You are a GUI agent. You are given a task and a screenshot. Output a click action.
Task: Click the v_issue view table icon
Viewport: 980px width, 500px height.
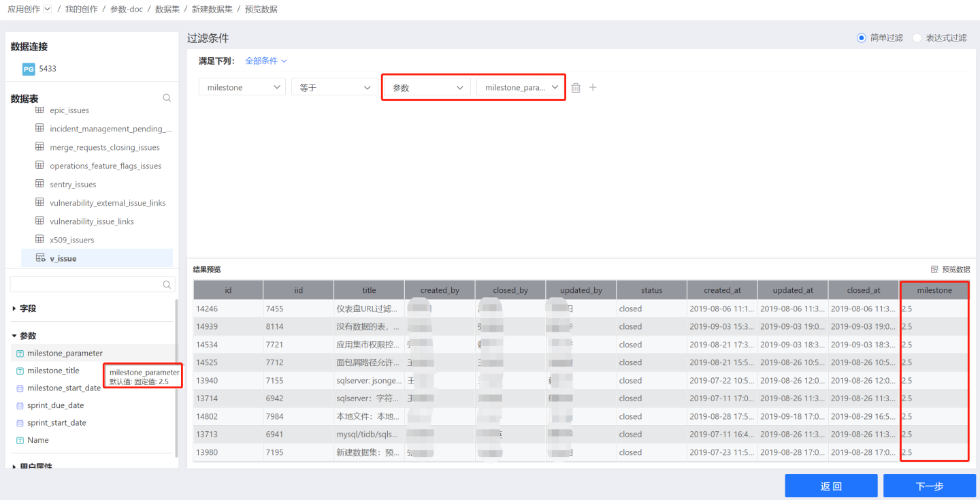click(40, 258)
